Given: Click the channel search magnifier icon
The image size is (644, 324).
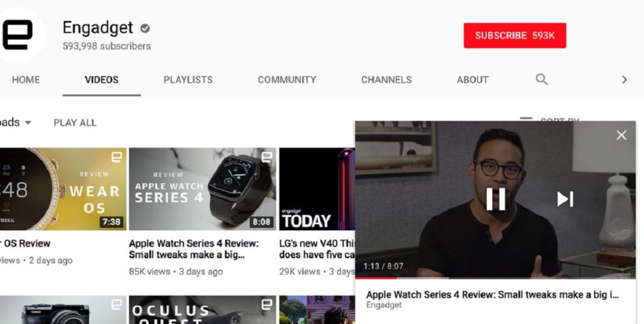Looking at the screenshot, I should (541, 80).
